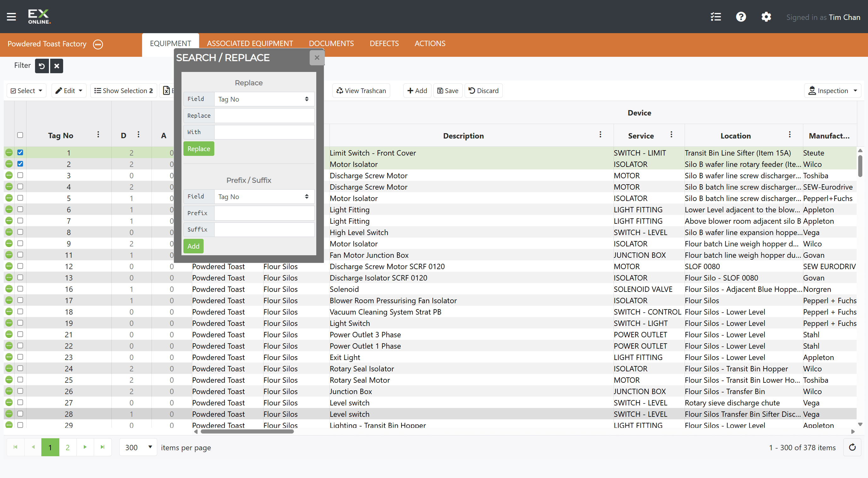Refresh the grid data
Viewport: 868px width, 478px height.
tap(852, 447)
